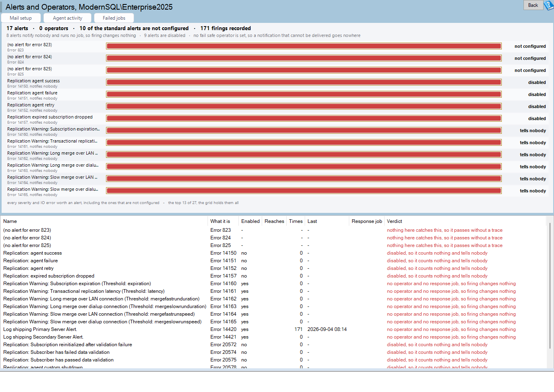Select grid row '(no alert for error 825)'

[274, 245]
